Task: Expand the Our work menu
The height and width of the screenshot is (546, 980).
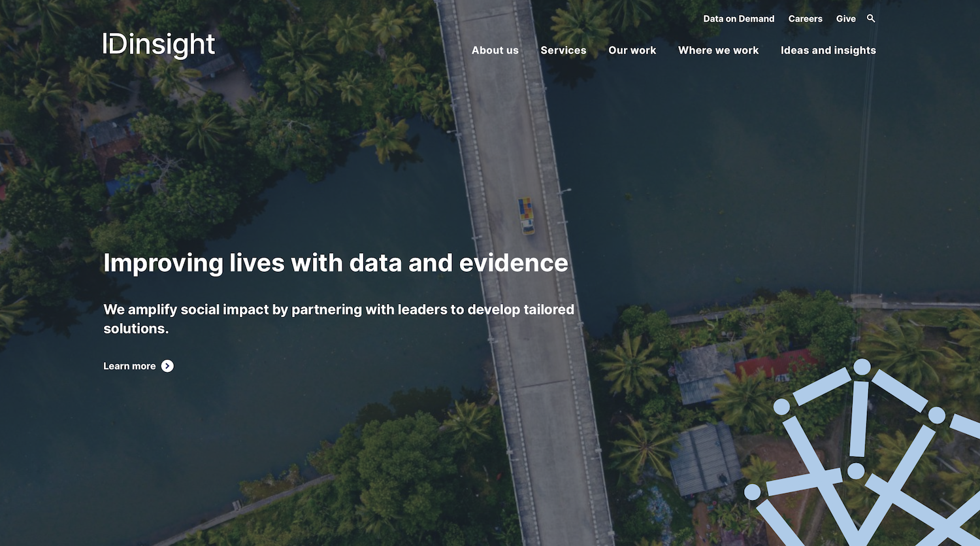Action: point(632,50)
